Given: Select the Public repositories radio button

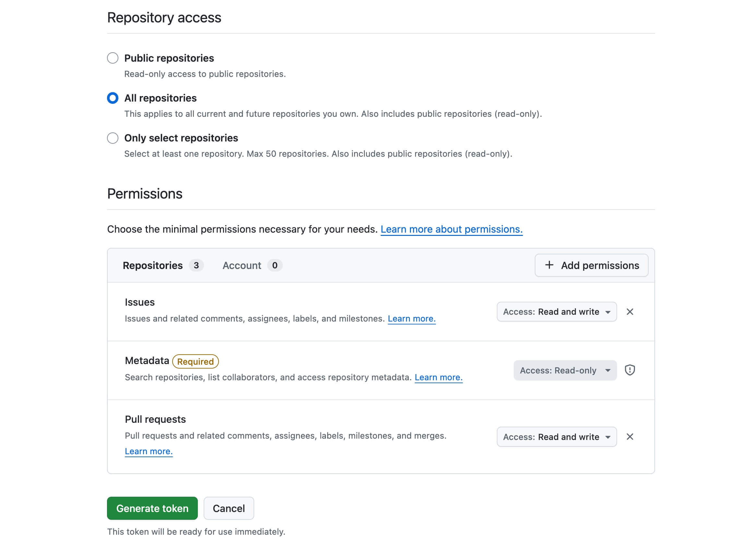Looking at the screenshot, I should click(113, 58).
